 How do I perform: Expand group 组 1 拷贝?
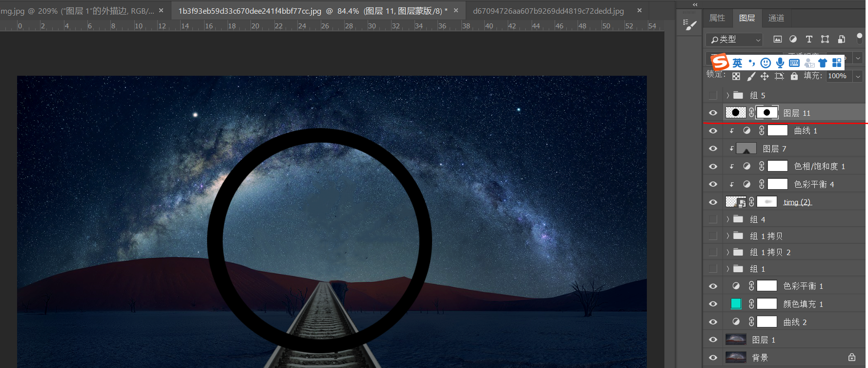[727, 236]
